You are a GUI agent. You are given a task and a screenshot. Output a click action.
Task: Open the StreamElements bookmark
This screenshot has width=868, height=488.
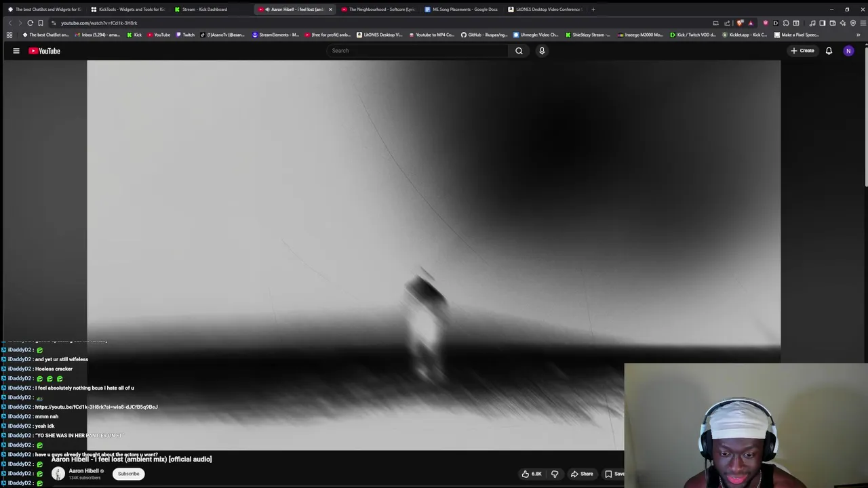(x=275, y=35)
